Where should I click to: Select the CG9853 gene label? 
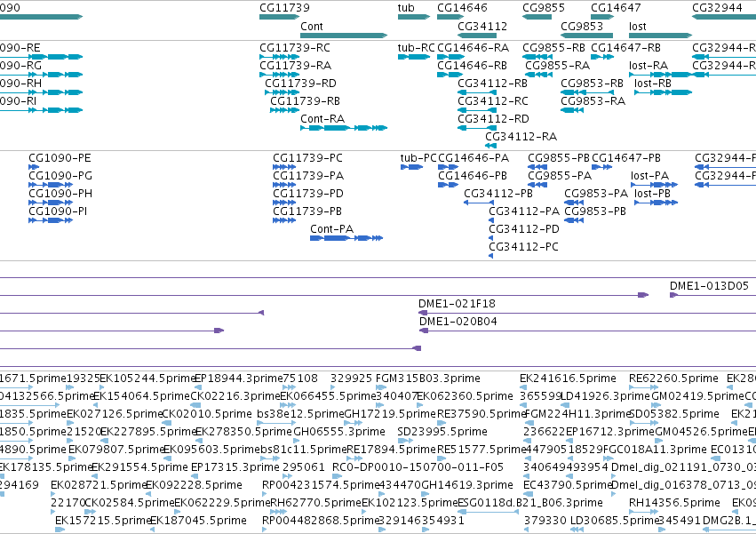tap(582, 27)
